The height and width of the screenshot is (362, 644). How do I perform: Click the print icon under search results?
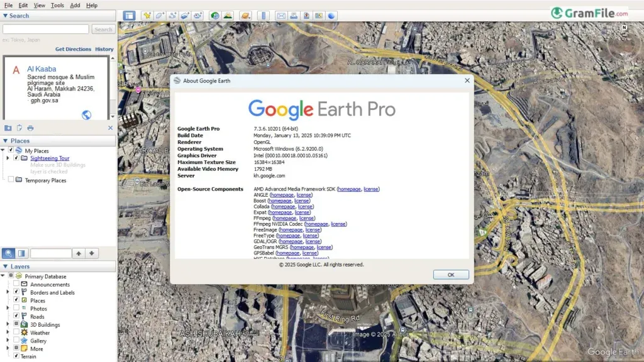(30, 128)
